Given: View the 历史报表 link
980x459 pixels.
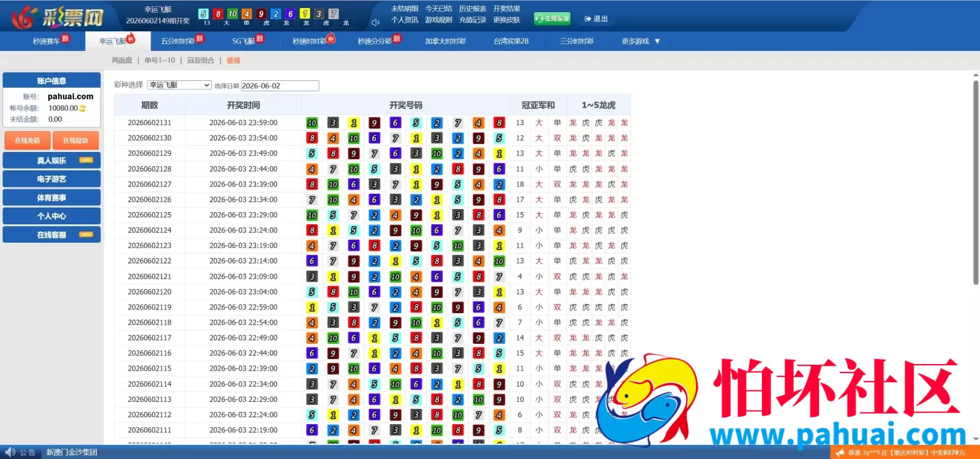Looking at the screenshot, I should pyautogui.click(x=473, y=9).
